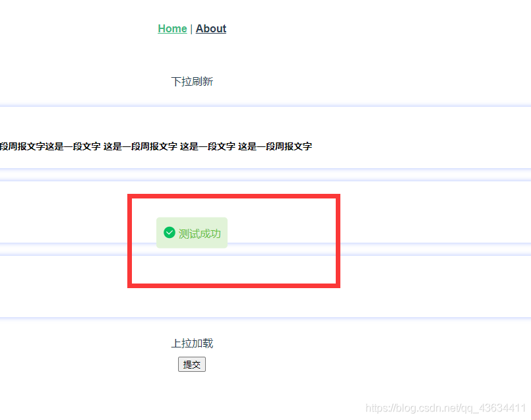Click the pipe separator between Home and About

(x=191, y=28)
